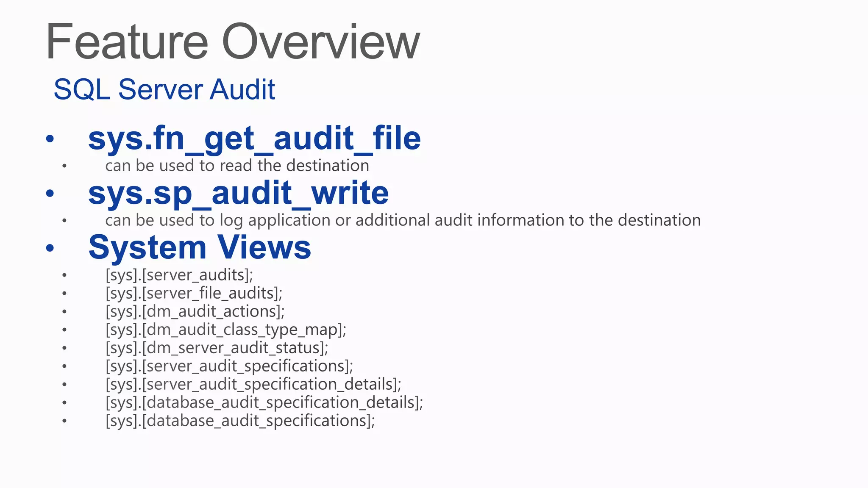
Task: Select '[sys].[dm_audit_actions];' entry
Action: 195,311
